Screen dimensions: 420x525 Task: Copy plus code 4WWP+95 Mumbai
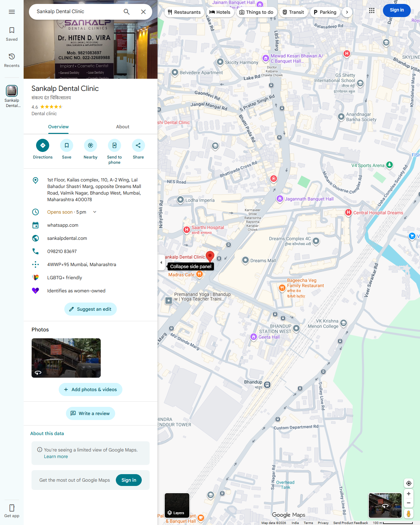point(82,264)
